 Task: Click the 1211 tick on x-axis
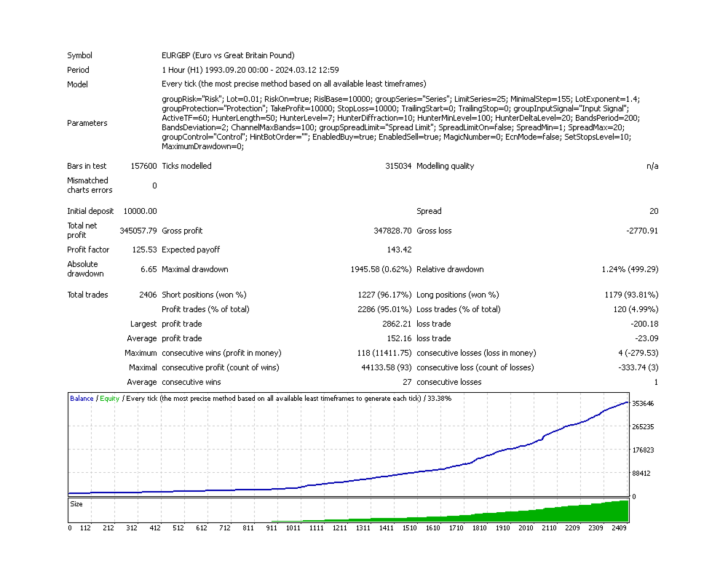339,527
